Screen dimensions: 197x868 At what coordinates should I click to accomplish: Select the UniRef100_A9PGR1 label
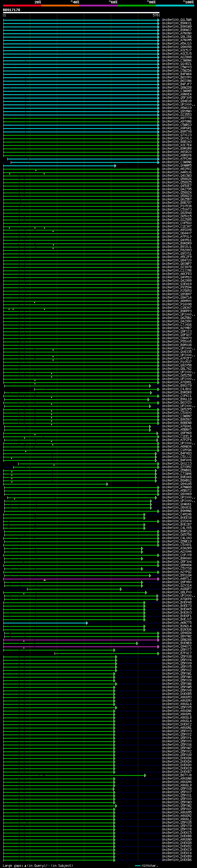click(x=177, y=128)
